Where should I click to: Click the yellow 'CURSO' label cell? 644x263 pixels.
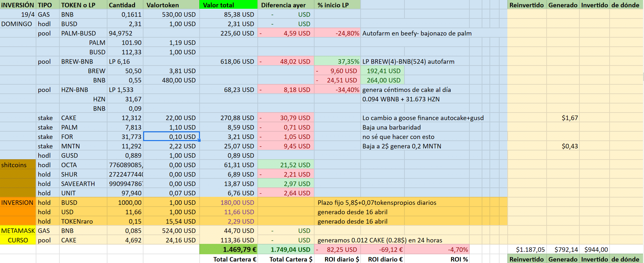tap(18, 240)
